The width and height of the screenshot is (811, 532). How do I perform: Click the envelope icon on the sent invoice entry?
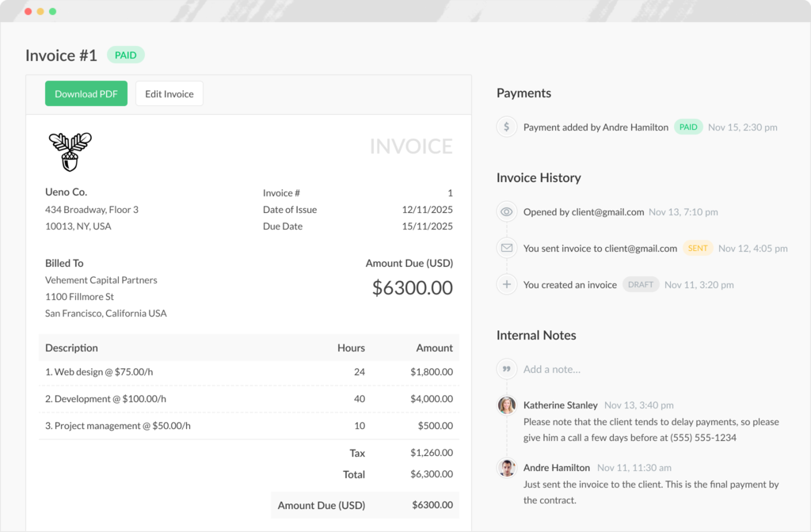[x=507, y=248]
